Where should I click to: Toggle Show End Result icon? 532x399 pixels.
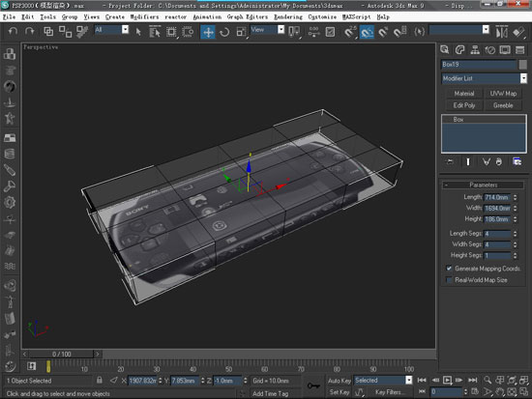[x=468, y=161]
